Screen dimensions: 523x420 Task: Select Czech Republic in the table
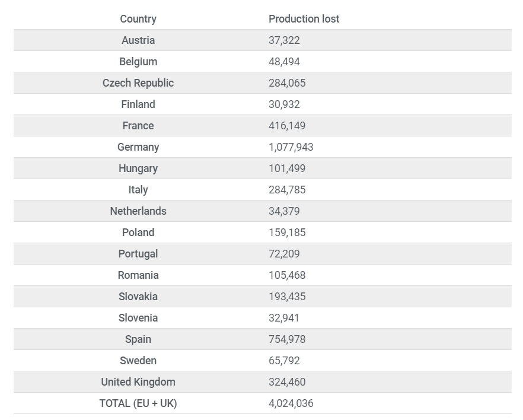138,83
